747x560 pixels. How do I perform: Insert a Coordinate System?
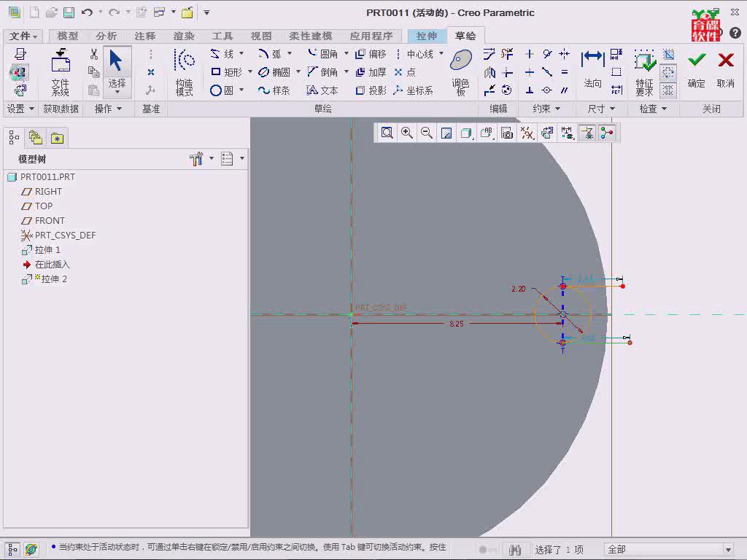pyautogui.click(x=414, y=90)
